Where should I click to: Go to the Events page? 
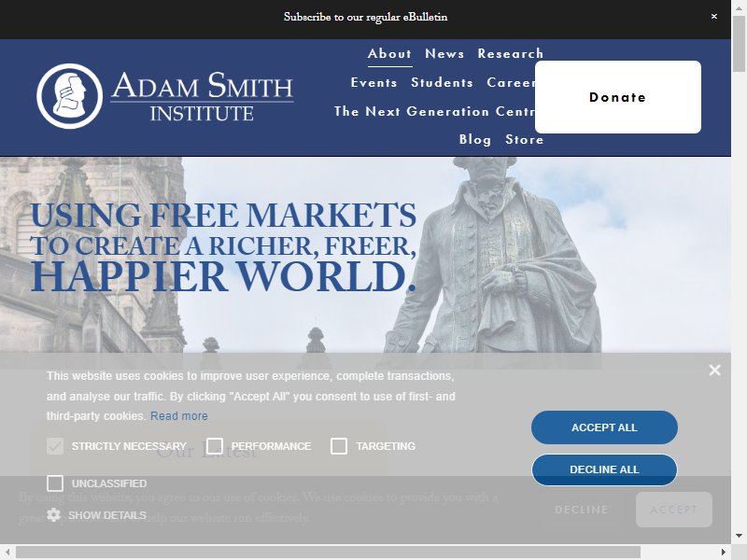tap(374, 82)
